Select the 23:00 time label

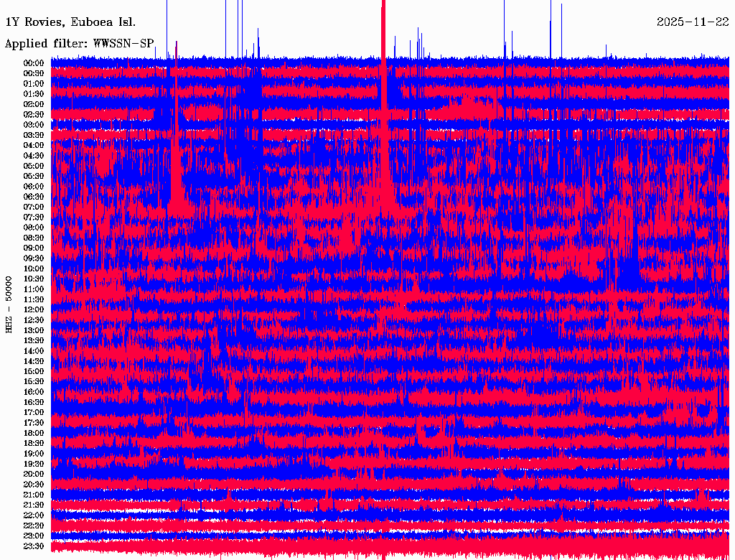[x=34, y=536]
